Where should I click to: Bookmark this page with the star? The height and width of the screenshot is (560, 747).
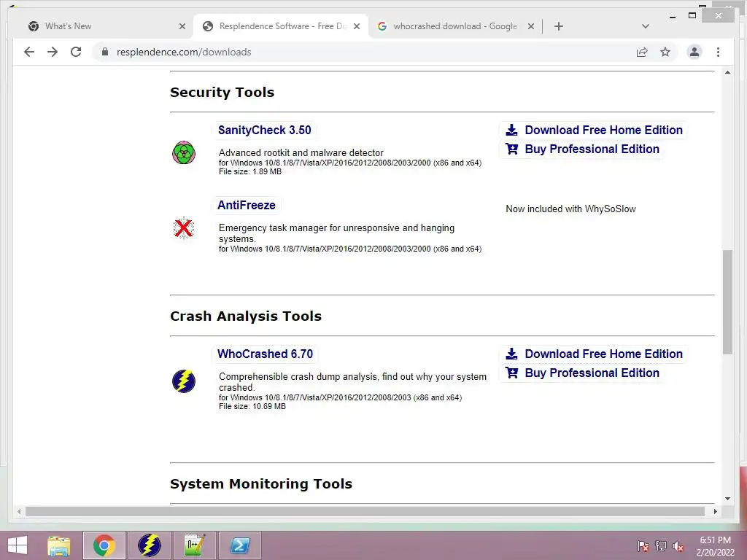point(665,52)
